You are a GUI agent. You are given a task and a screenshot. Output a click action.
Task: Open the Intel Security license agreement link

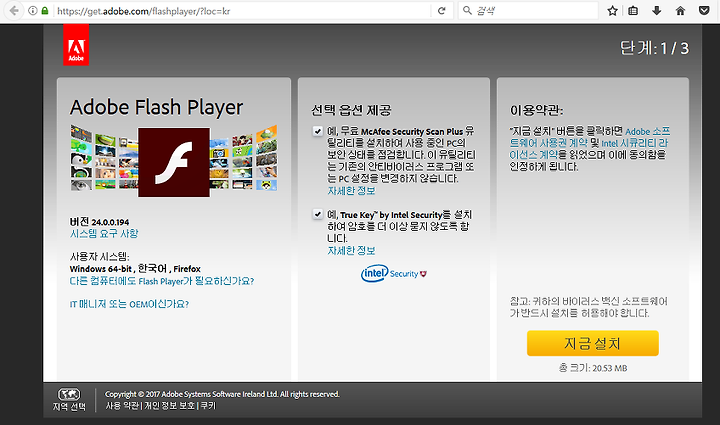coord(588,149)
